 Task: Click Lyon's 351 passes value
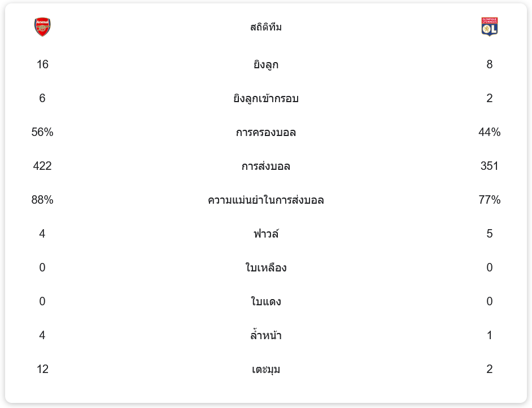pos(489,166)
